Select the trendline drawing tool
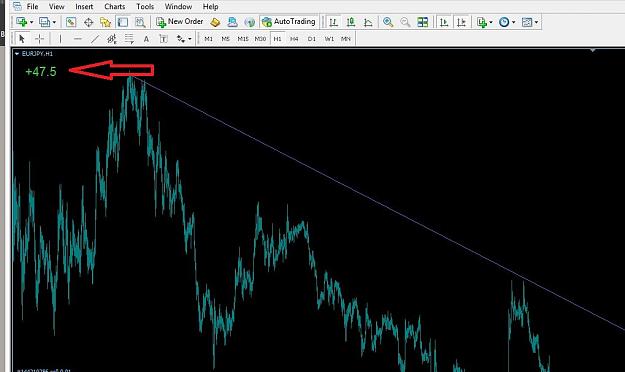Image resolution: width=625 pixels, height=372 pixels. pyautogui.click(x=95, y=39)
